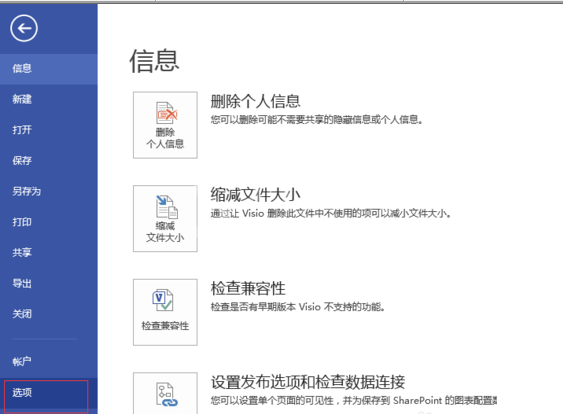Click the 删除个人信息 icon button
This screenshot has width=563, height=414.
[x=165, y=125]
